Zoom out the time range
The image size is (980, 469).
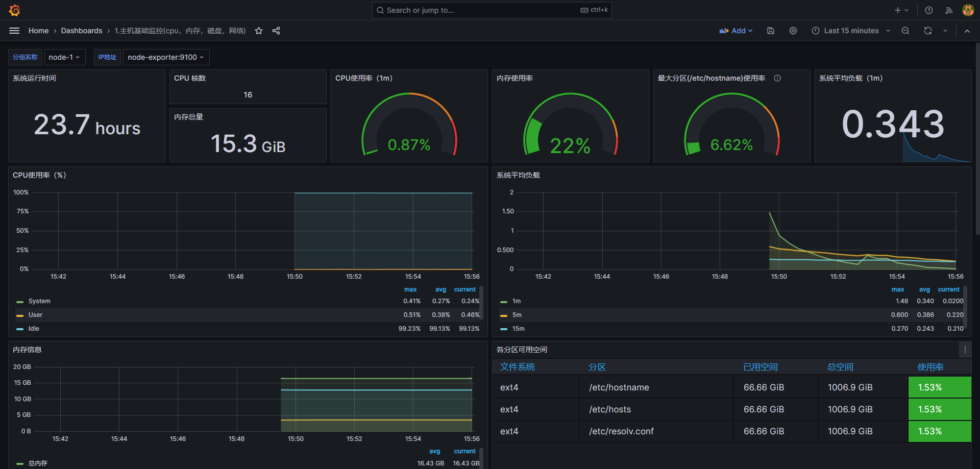[905, 31]
